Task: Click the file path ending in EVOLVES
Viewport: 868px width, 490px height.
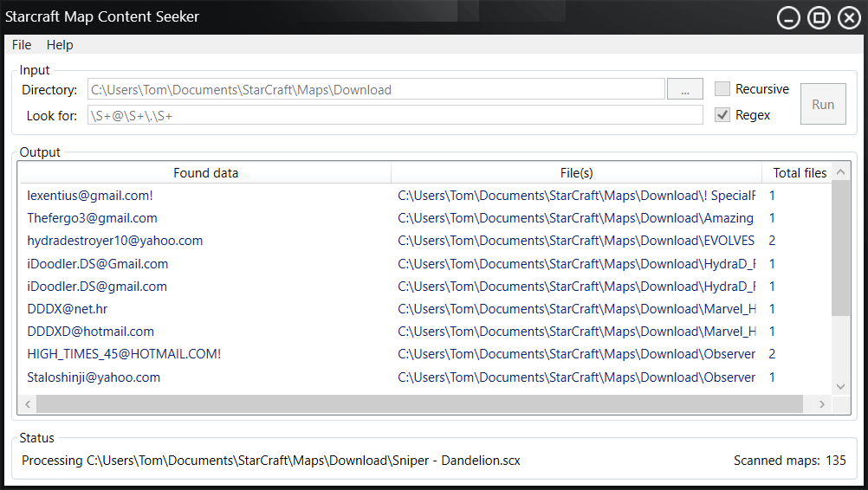Action: 576,241
